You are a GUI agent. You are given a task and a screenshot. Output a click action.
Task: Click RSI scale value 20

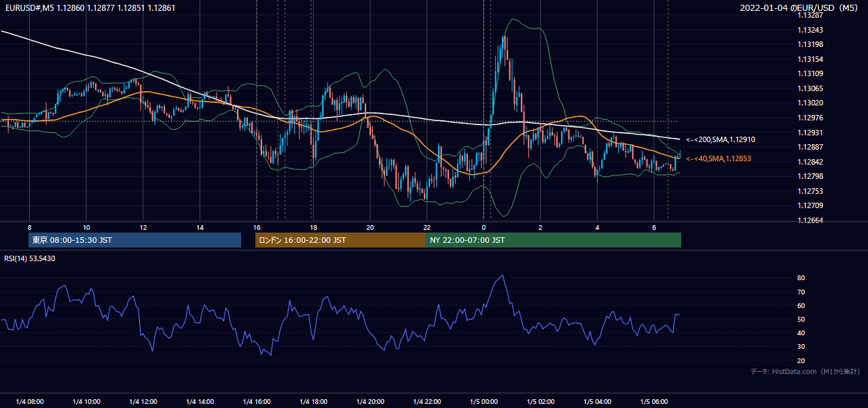(x=801, y=360)
